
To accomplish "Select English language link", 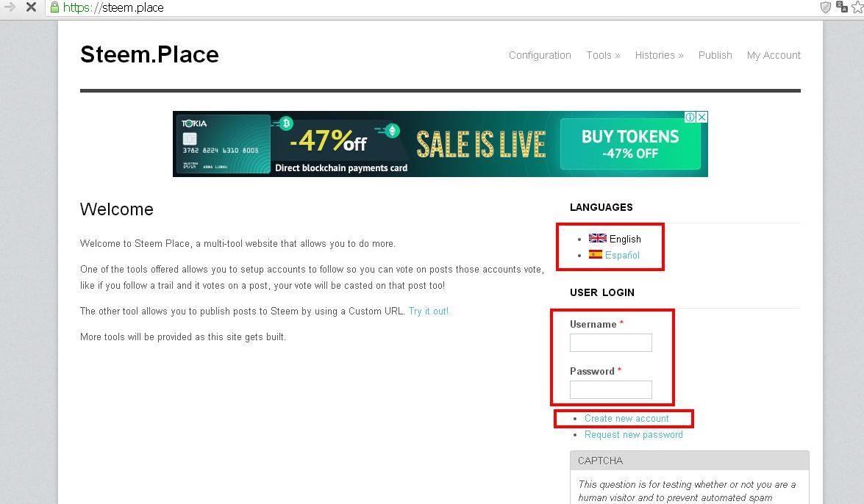I will [x=625, y=239].
